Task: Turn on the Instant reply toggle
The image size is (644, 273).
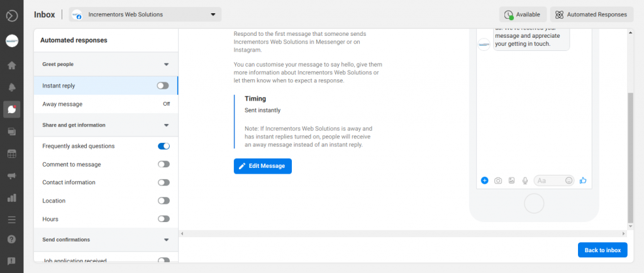Action: [x=163, y=86]
